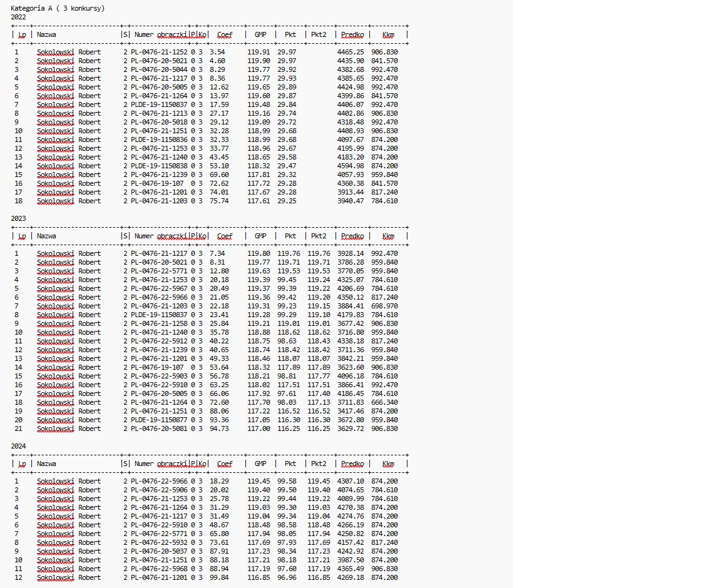Click the Pkt2 header in the 2024 table
721x588 pixels.
pos(319,464)
